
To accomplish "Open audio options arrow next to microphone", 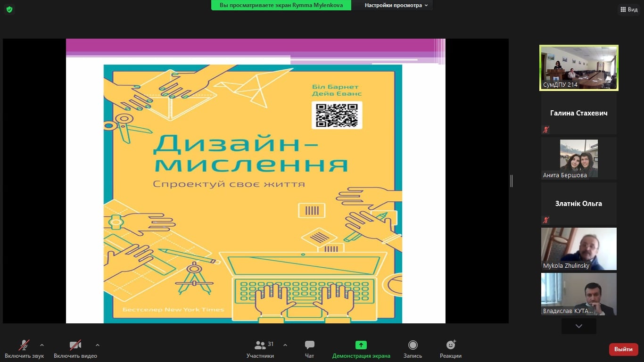I will pos(42,345).
